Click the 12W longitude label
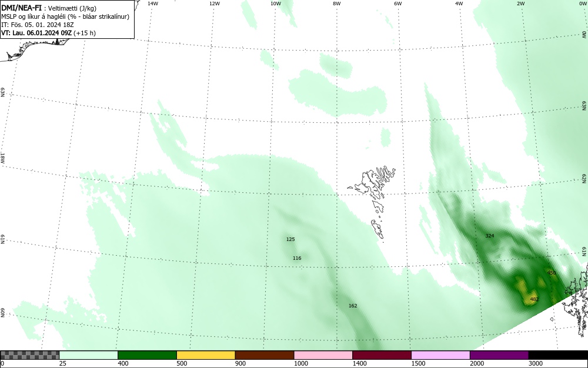The image size is (588, 368). click(214, 4)
